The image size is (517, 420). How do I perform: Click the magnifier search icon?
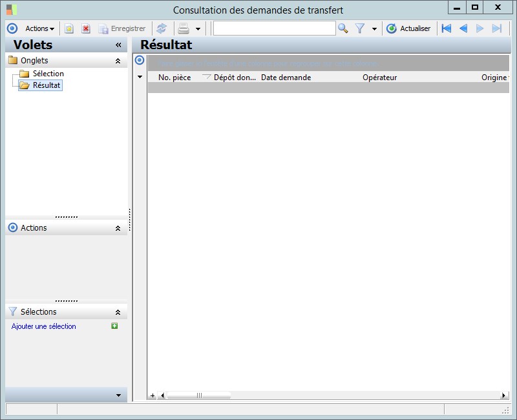343,28
